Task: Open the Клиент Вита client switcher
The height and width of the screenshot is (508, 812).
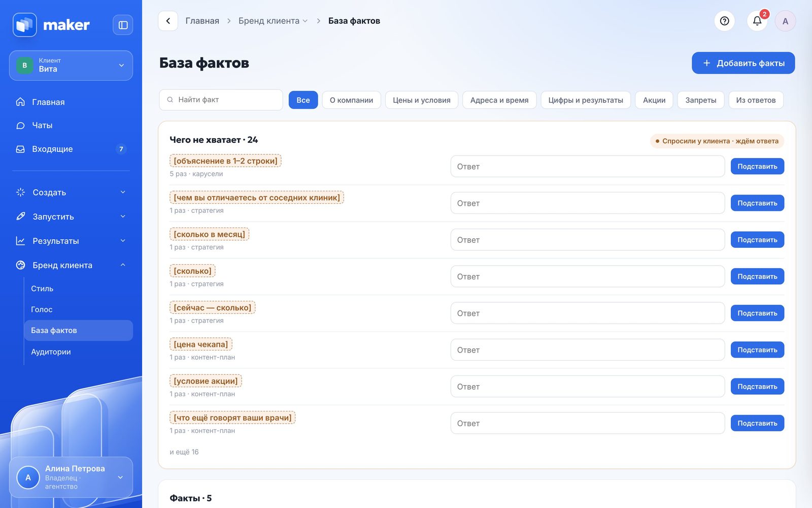Action: click(71, 66)
